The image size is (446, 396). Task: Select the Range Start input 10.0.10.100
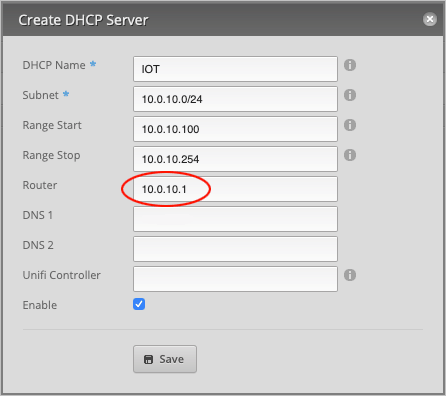point(235,129)
